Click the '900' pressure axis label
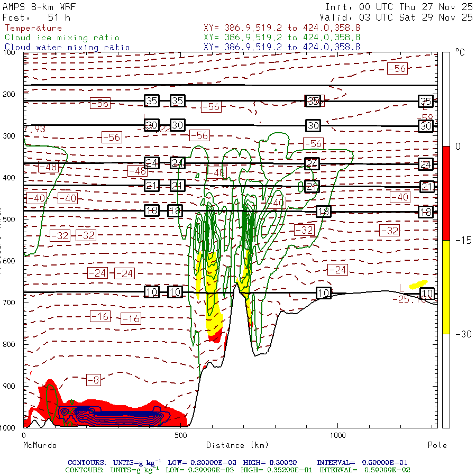 pyautogui.click(x=9, y=386)
